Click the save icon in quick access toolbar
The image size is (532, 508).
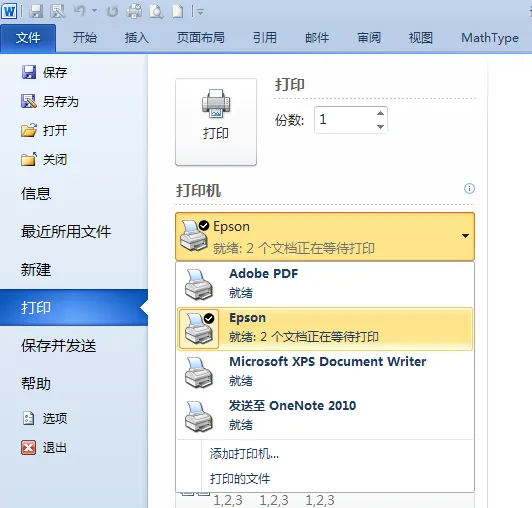coord(36,12)
